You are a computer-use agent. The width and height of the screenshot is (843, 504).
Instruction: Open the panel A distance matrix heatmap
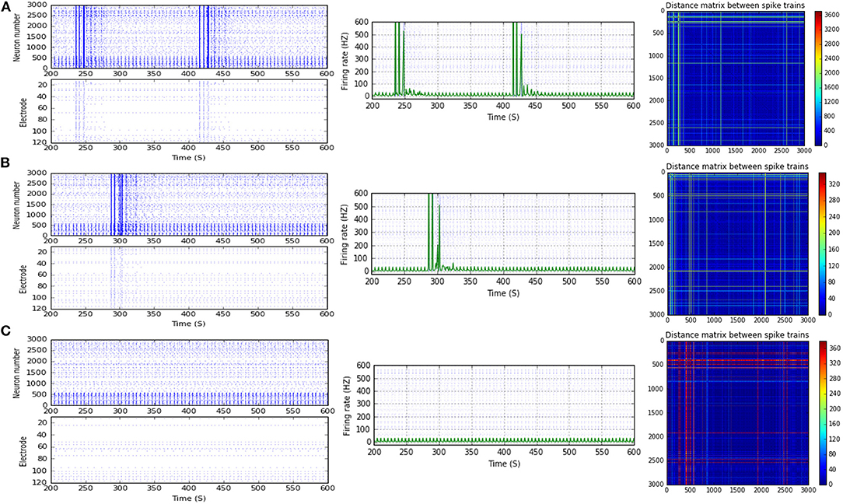point(736,78)
